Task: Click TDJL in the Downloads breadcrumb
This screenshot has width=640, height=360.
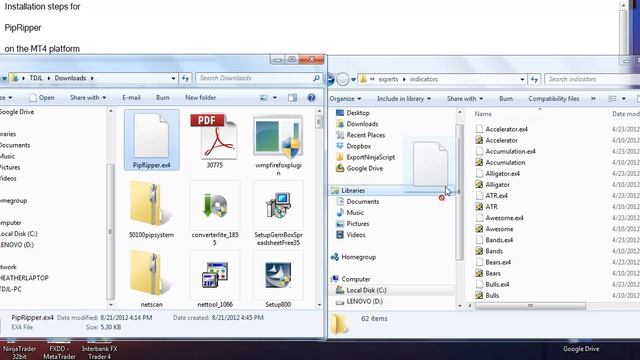Action: click(x=36, y=78)
